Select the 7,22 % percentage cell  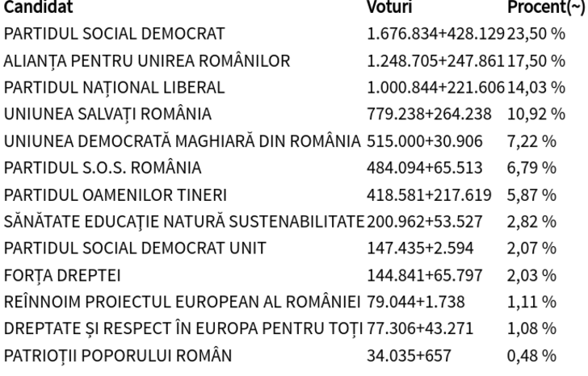point(531,140)
